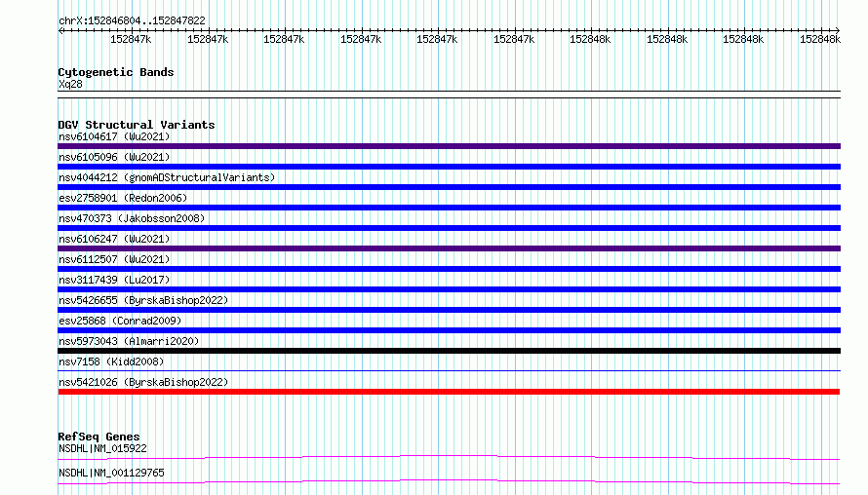Open the DGV Structural Variants track title
The width and height of the screenshot is (868, 495).
[137, 125]
